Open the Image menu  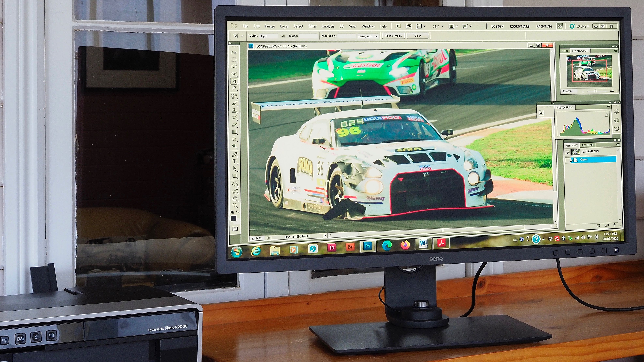click(x=270, y=26)
